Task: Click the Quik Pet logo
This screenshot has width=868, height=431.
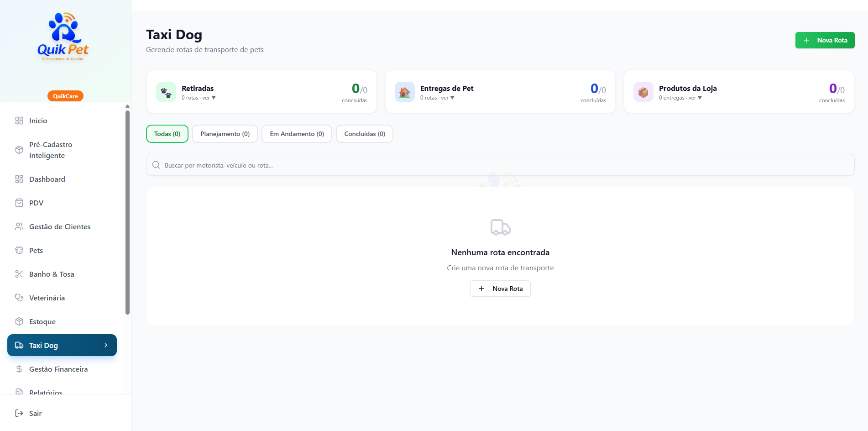Action: point(63,37)
